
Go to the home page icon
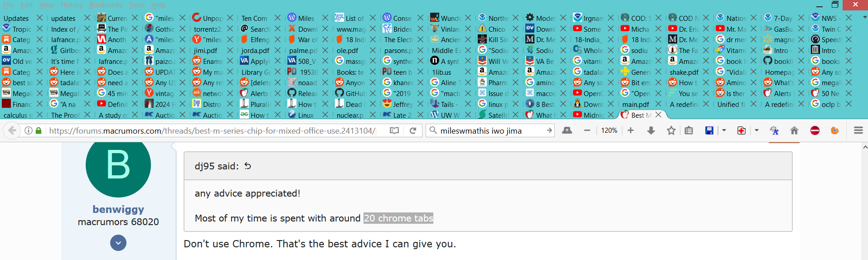click(x=794, y=130)
